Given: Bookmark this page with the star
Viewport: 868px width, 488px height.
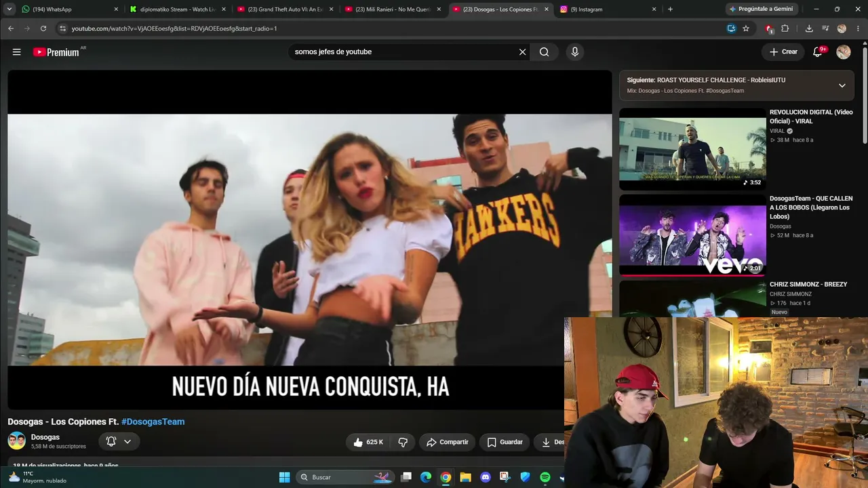Looking at the screenshot, I should [746, 28].
